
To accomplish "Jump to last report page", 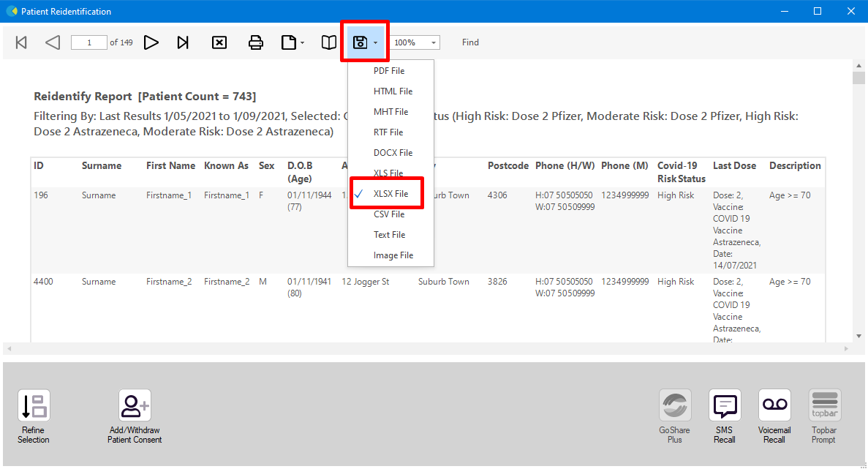I will [x=183, y=42].
